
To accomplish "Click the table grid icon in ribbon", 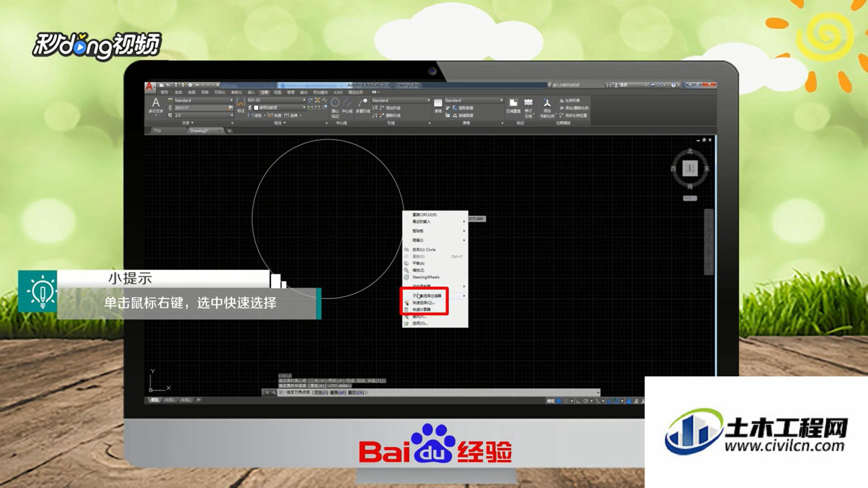I will pyautogui.click(x=438, y=103).
